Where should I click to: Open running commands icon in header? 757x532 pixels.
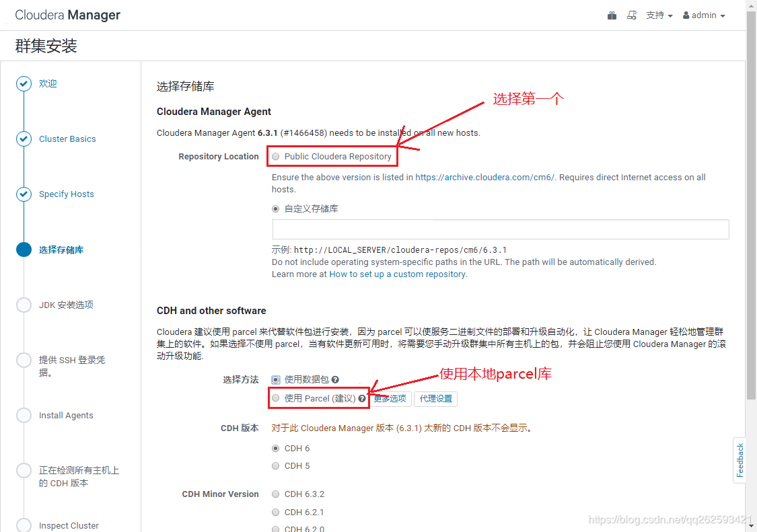click(x=631, y=15)
